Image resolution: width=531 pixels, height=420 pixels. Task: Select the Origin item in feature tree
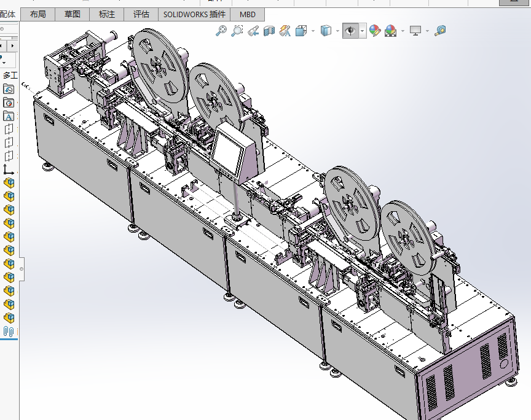9,169
